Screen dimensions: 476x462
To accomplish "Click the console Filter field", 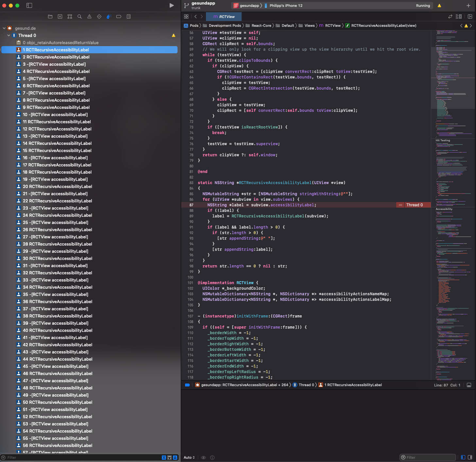I will 428,457.
